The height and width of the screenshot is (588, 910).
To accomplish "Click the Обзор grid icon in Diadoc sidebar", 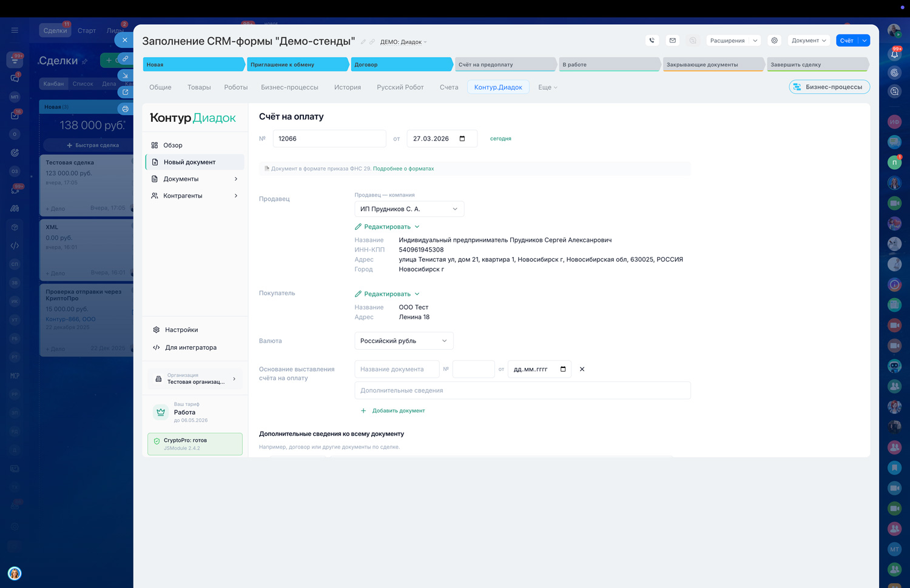I will pos(155,145).
